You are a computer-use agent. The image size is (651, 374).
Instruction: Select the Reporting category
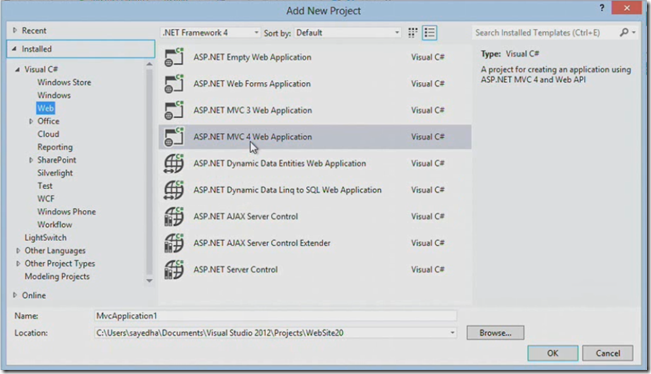(55, 147)
